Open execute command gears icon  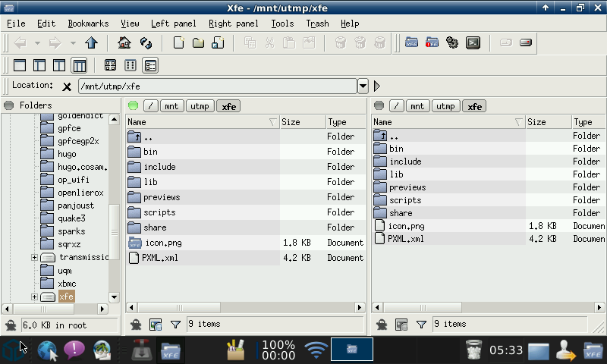click(x=452, y=42)
